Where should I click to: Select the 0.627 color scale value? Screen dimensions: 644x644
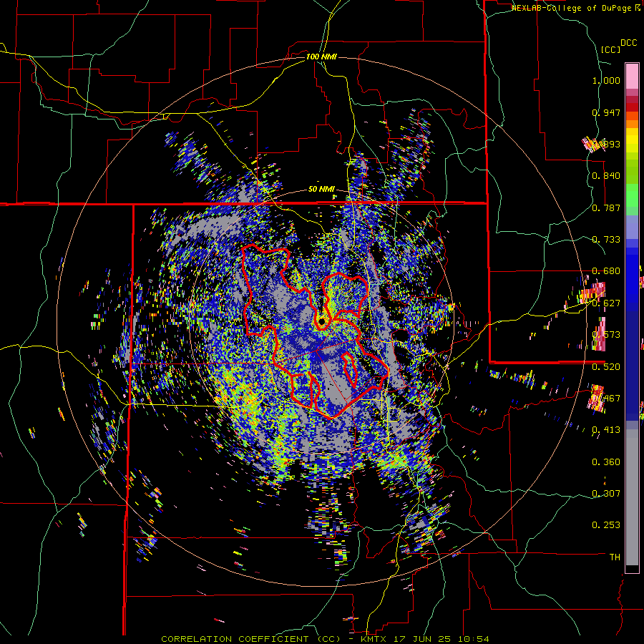coord(606,303)
